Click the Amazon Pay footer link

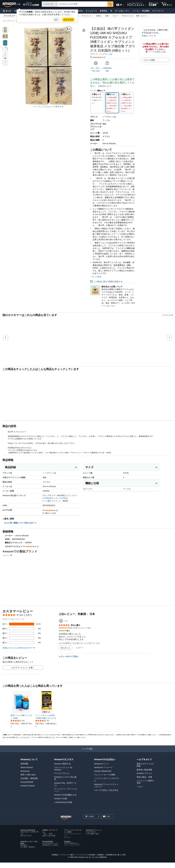point(65,784)
